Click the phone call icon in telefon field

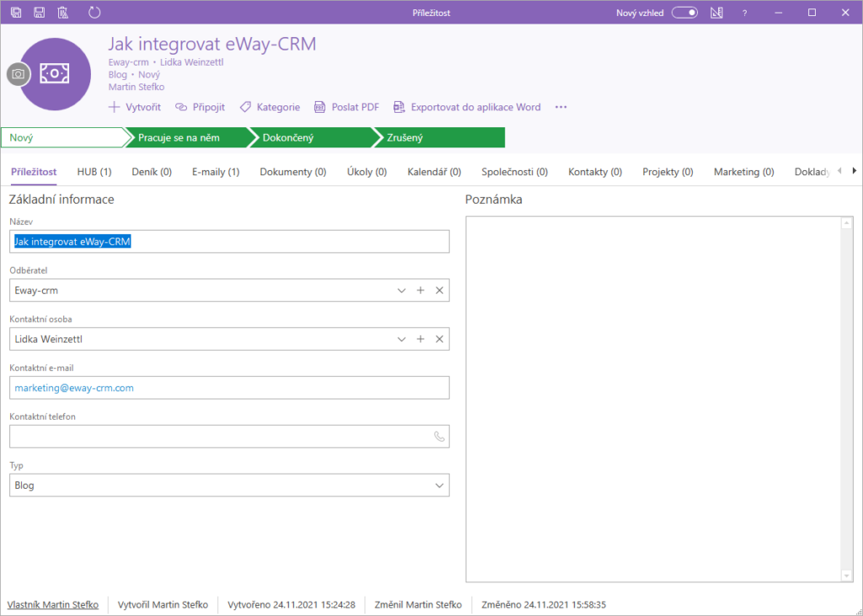click(x=439, y=437)
